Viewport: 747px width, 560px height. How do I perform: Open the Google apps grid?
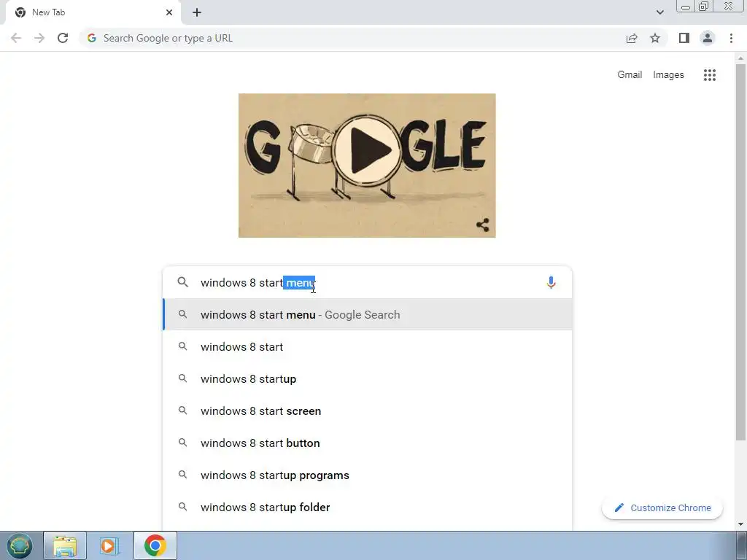click(x=709, y=75)
